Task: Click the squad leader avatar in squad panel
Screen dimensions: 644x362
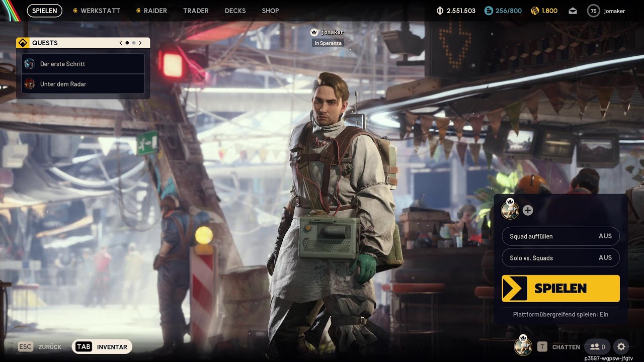Action: click(x=510, y=210)
